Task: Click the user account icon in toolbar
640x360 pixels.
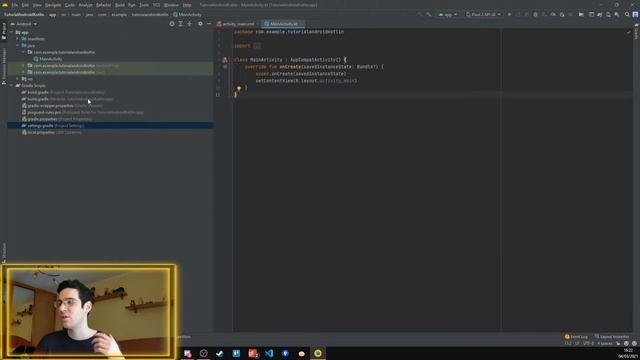Action: tap(636, 14)
